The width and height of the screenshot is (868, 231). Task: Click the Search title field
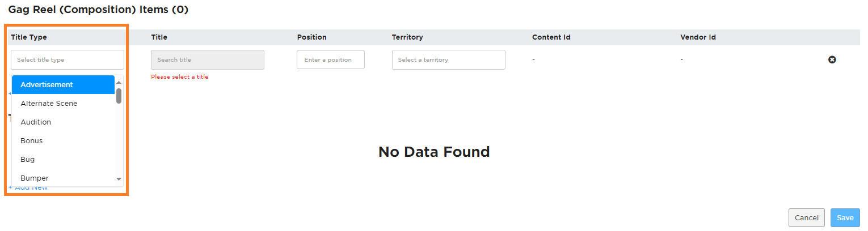pyautogui.click(x=208, y=59)
